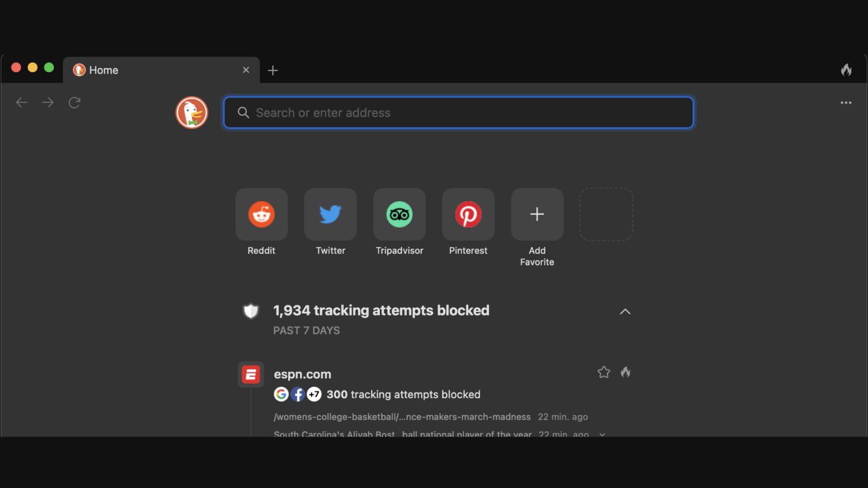Open the womens-college-basketball history link
The width and height of the screenshot is (868, 488).
(x=402, y=417)
